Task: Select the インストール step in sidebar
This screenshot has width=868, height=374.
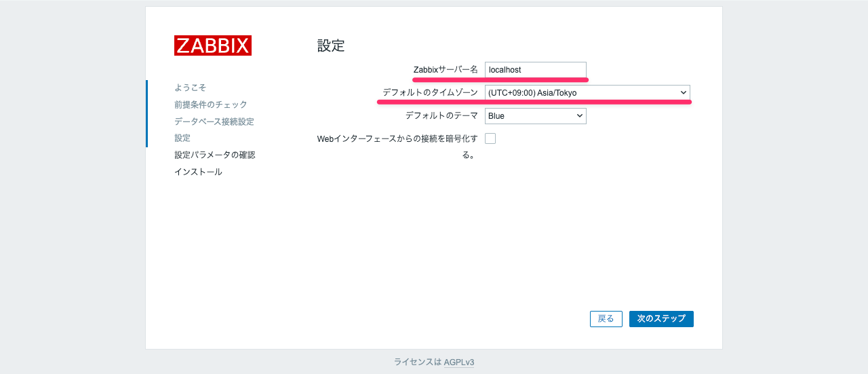Action: click(198, 172)
